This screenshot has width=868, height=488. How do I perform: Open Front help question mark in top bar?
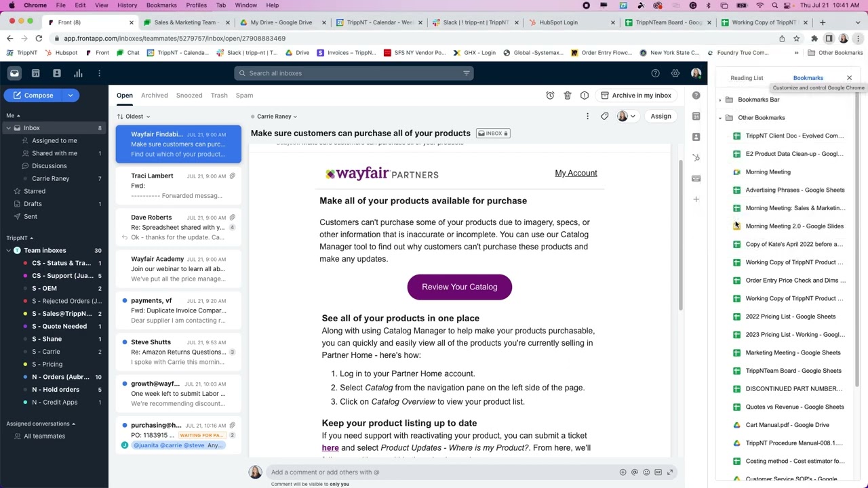[x=655, y=73]
